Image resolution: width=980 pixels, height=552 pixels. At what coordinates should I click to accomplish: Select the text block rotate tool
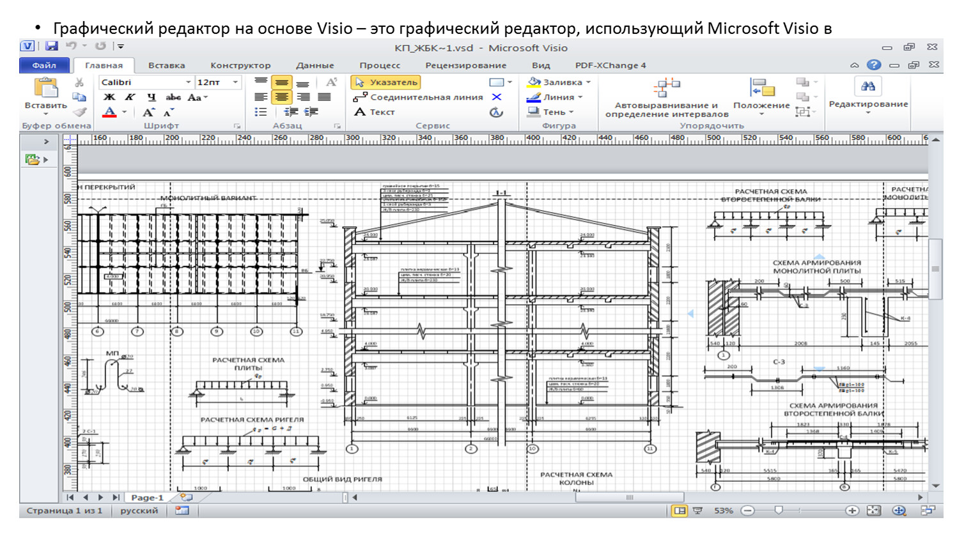click(x=497, y=112)
